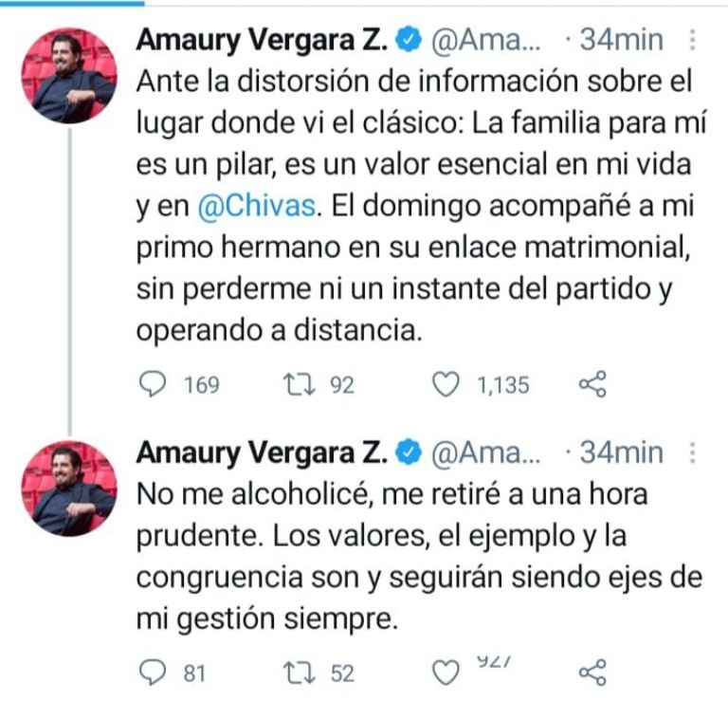The image size is (728, 701).
Task: Like the first tweet with 1,135 likes
Action: click(446, 384)
